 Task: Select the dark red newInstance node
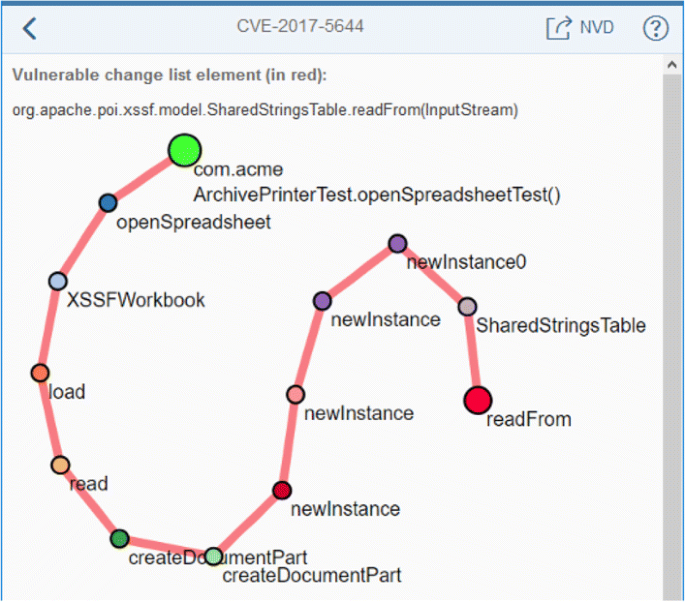tap(282, 490)
